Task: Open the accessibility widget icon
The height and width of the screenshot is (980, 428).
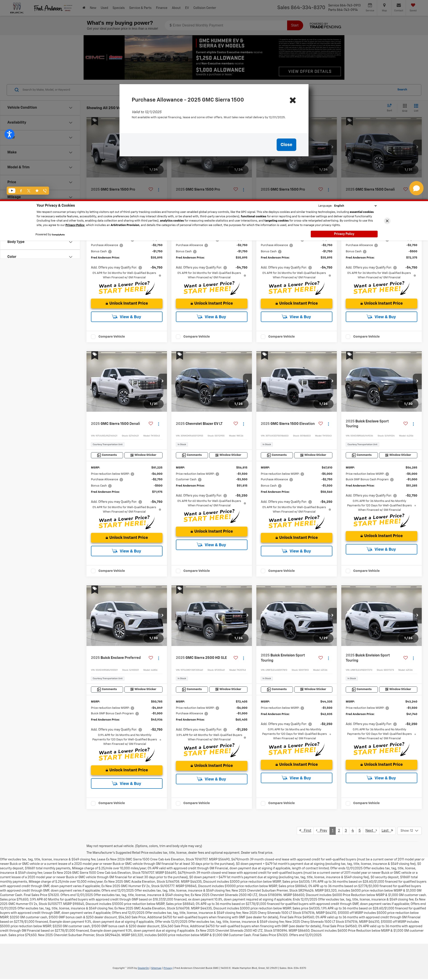Action: click(10, 134)
